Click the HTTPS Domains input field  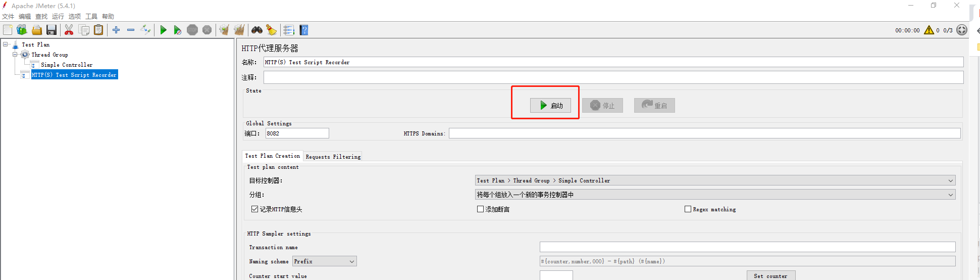[x=705, y=133]
